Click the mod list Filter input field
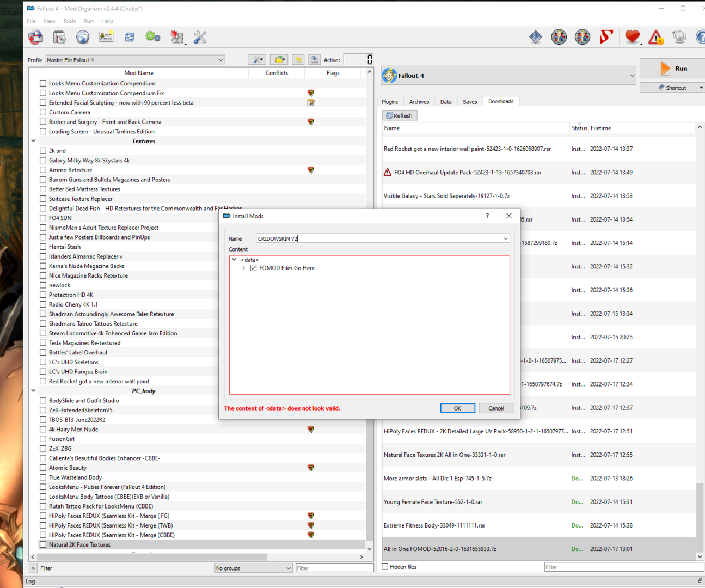Screen dimensions: 705x588 [334, 568]
